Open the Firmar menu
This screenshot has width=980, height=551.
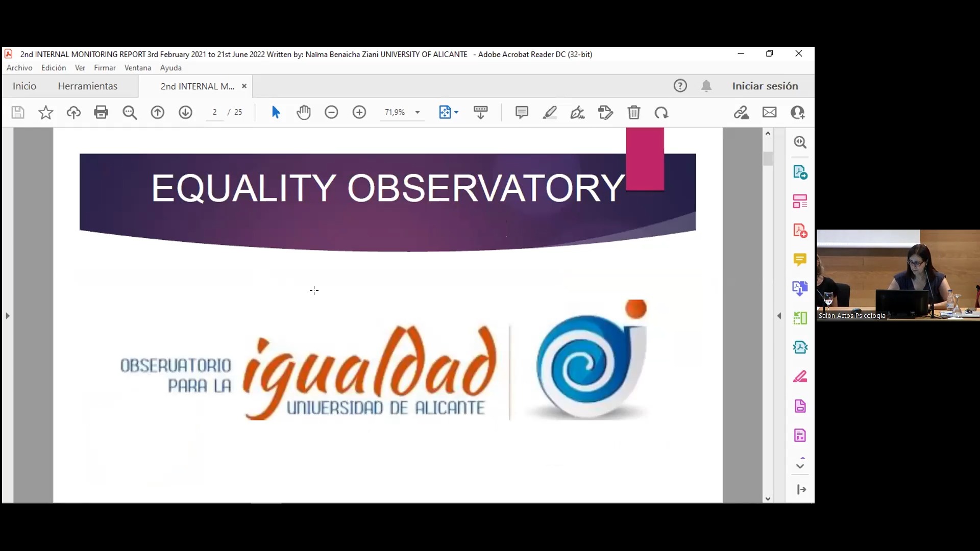(x=105, y=68)
